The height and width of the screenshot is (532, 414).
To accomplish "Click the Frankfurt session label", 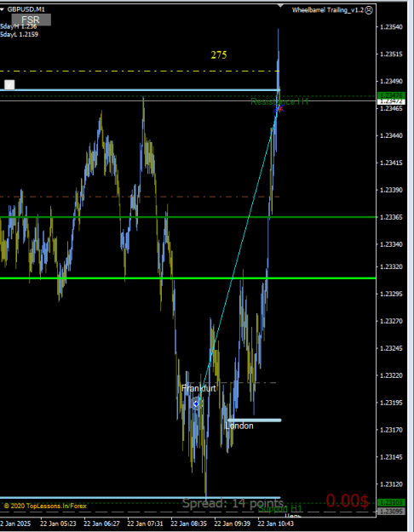I will [198, 388].
